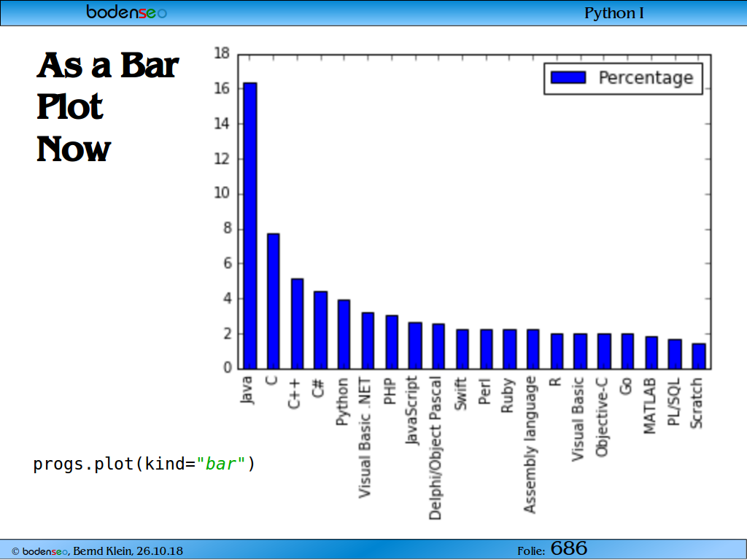Click the Scratch bar in the chart
The height and width of the screenshot is (560, 747).
click(x=698, y=356)
